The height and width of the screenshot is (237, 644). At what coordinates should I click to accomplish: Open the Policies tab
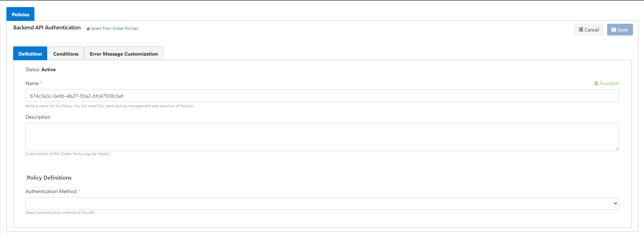click(x=21, y=15)
